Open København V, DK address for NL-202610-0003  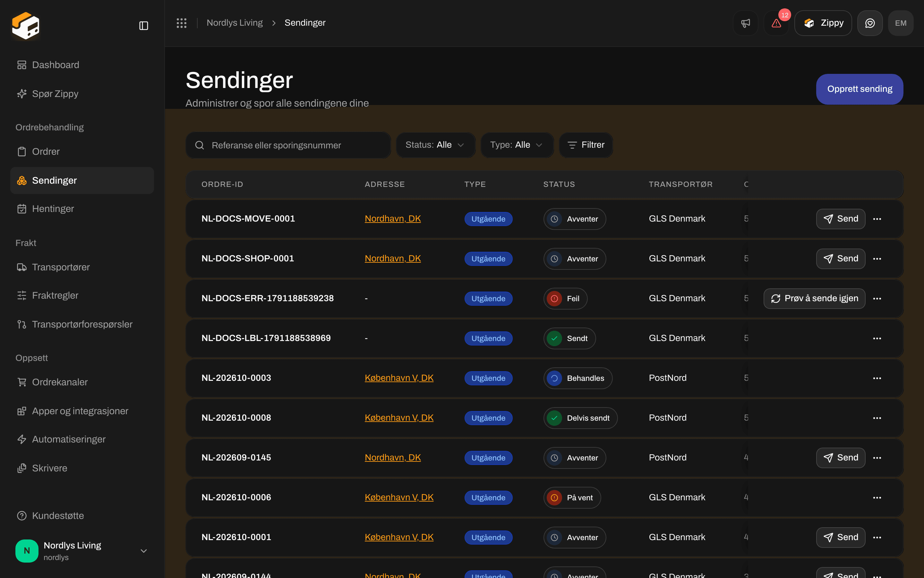(x=399, y=378)
